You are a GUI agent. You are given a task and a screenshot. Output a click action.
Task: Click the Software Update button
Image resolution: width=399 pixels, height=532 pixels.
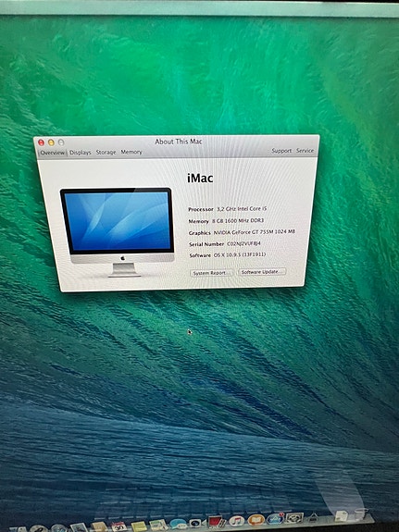click(262, 272)
